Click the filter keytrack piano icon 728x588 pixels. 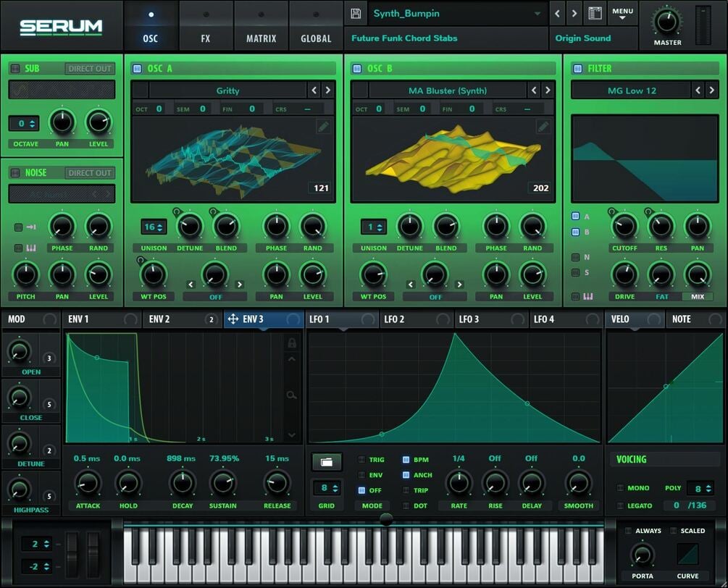point(587,296)
